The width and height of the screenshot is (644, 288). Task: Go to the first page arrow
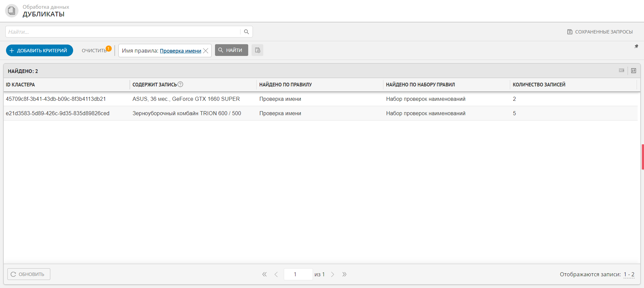pos(264,274)
